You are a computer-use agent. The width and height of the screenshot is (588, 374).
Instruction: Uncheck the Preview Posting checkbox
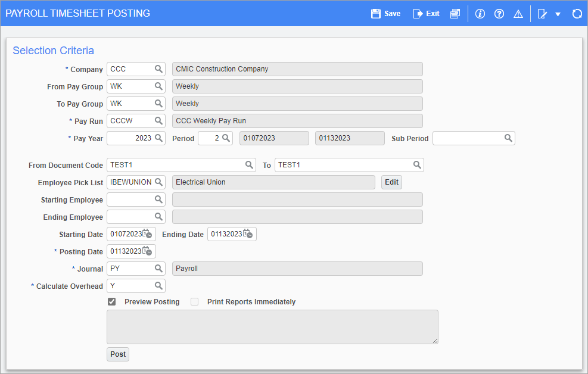(x=112, y=302)
